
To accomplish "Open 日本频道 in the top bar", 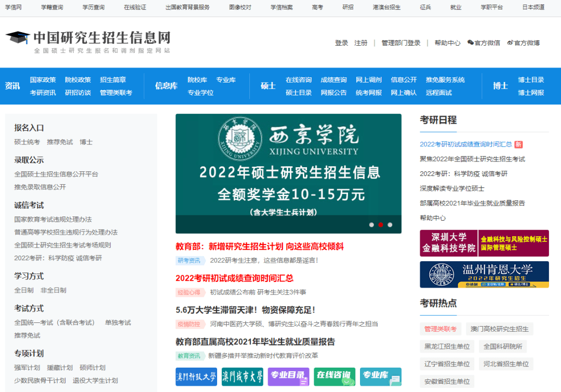I will tap(533, 7).
